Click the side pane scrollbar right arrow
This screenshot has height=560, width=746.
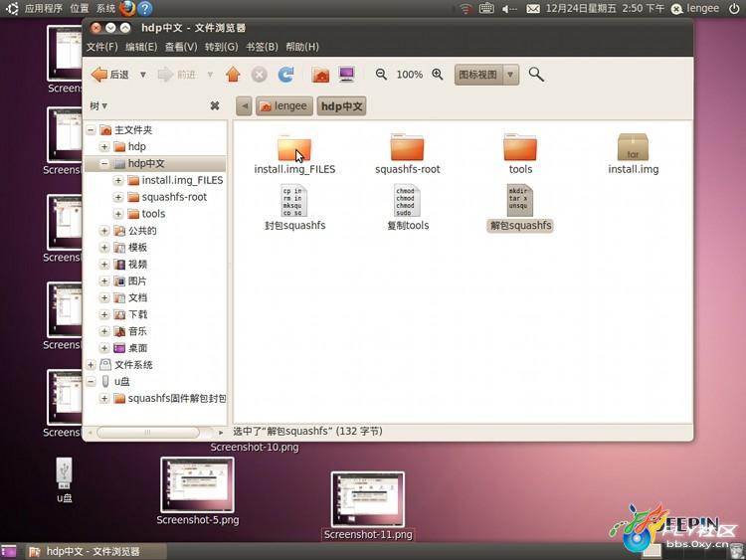221,433
